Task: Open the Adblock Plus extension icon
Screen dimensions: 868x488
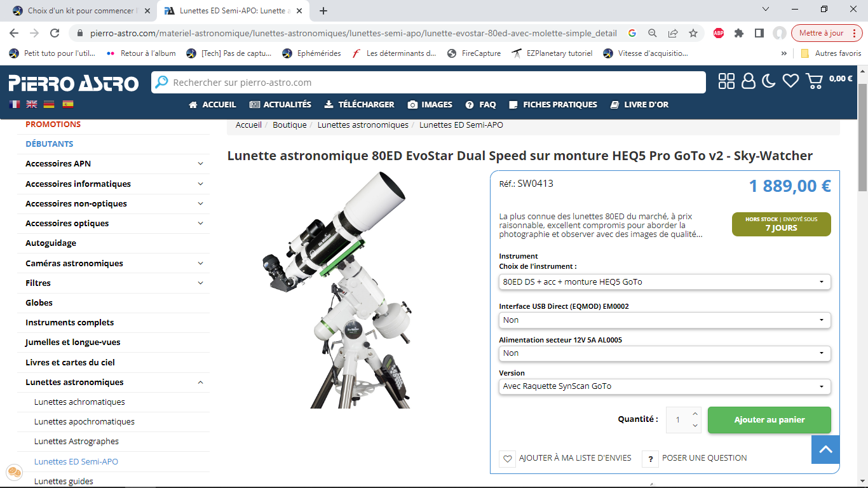Action: [x=719, y=33]
